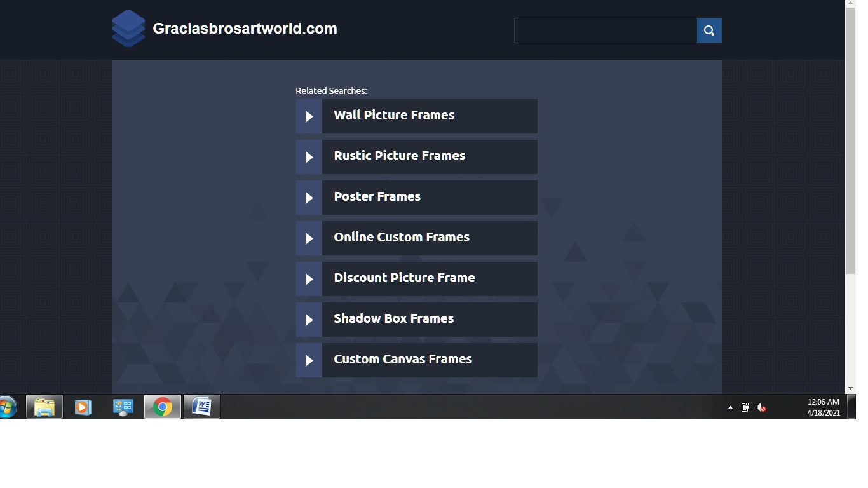The height and width of the screenshot is (488, 868).
Task: Click arrow beside Wall Picture Frames
Action: [x=309, y=116]
